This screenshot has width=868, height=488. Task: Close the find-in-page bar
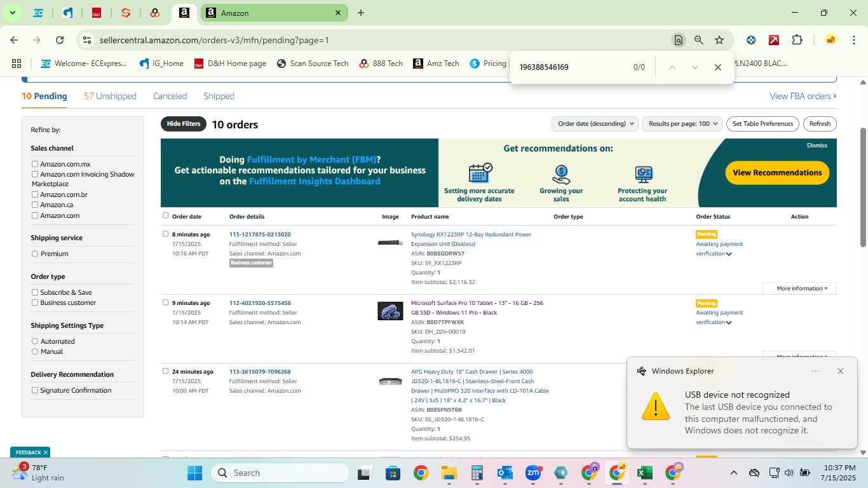[718, 67]
